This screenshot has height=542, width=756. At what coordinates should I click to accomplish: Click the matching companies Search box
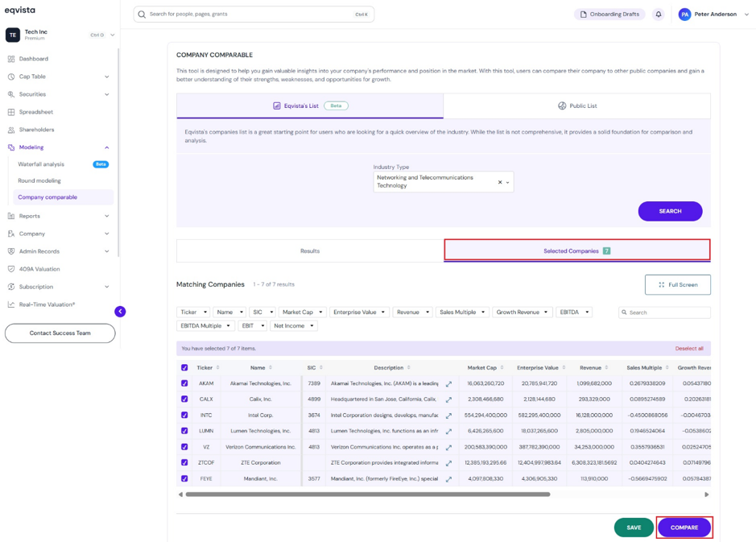pos(664,312)
